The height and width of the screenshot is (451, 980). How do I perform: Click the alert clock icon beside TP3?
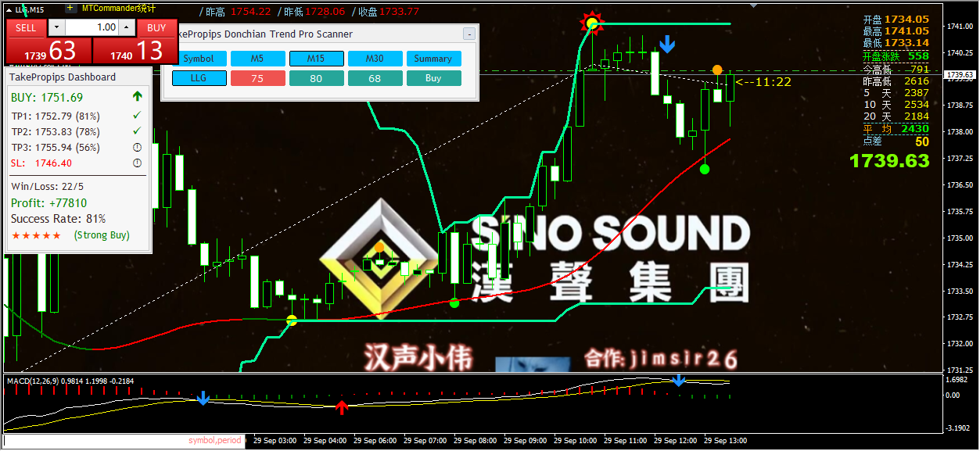136,146
